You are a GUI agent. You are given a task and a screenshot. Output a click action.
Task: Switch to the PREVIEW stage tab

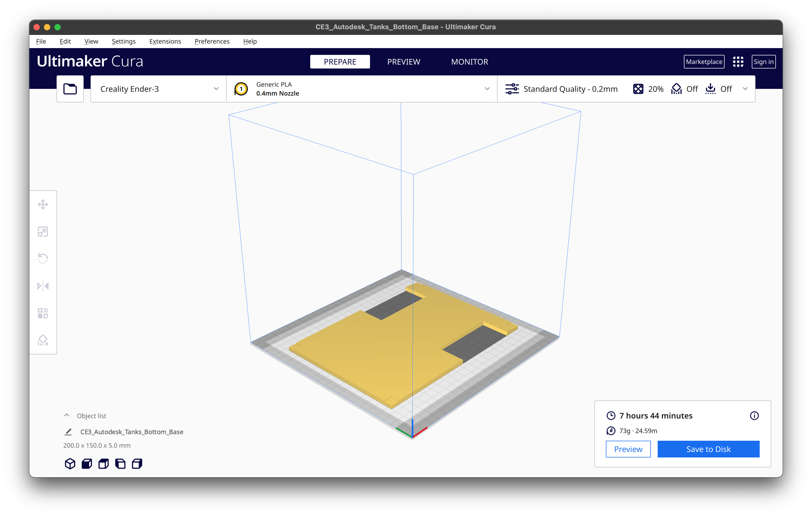click(x=403, y=62)
